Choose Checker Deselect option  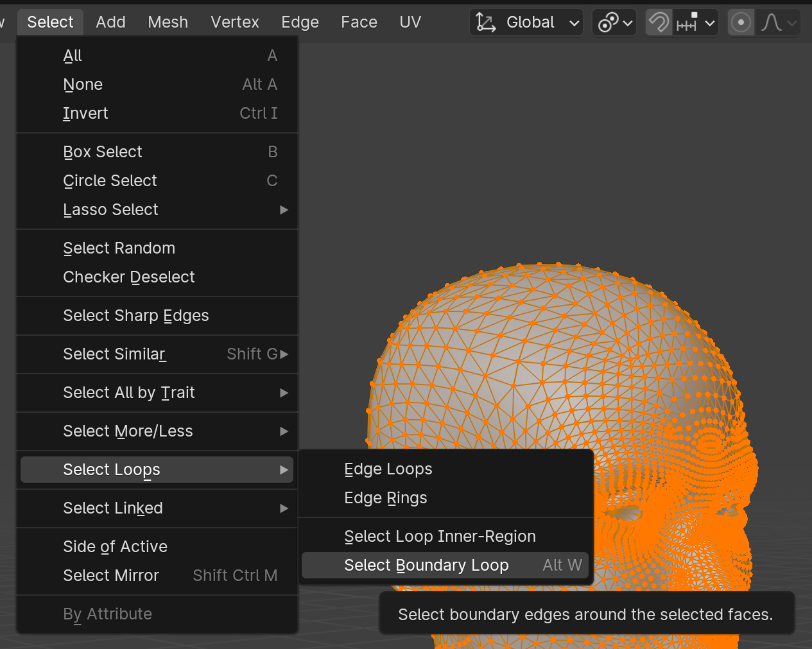128,277
